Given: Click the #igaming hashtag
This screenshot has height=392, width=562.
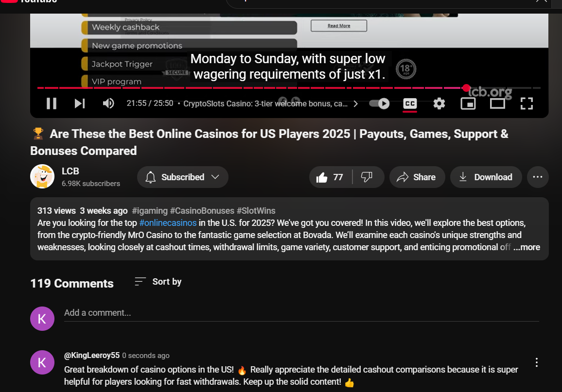Looking at the screenshot, I should (150, 211).
